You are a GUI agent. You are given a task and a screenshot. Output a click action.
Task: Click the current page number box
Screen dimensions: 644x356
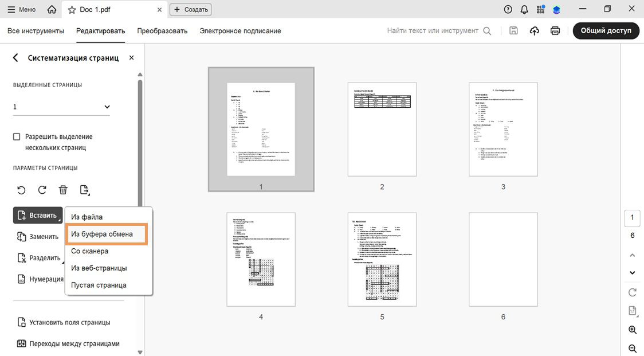[x=632, y=218]
